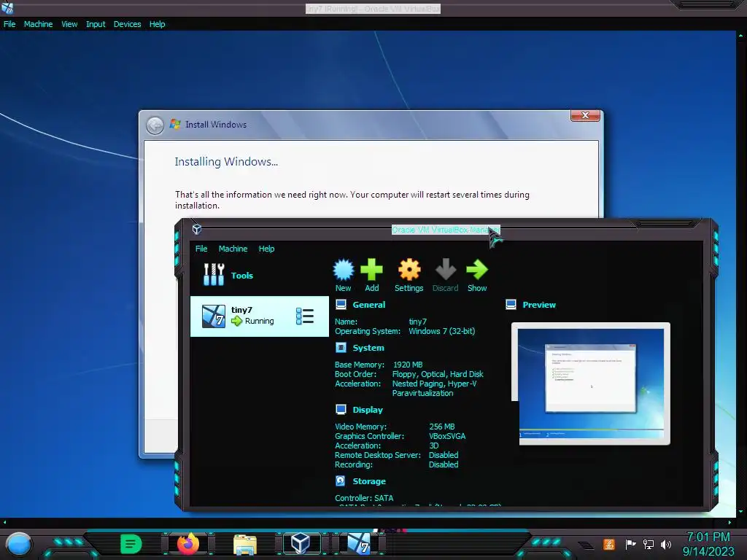Open the file explorer taskbar icon
Viewport: 747px width, 560px height.
coord(245,545)
